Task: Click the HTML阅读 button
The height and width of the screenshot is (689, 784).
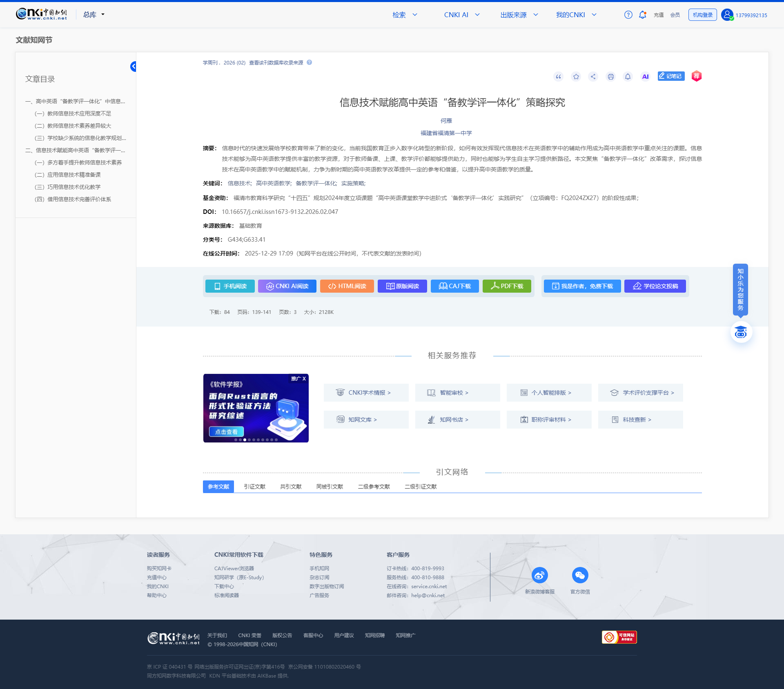Action: (347, 286)
